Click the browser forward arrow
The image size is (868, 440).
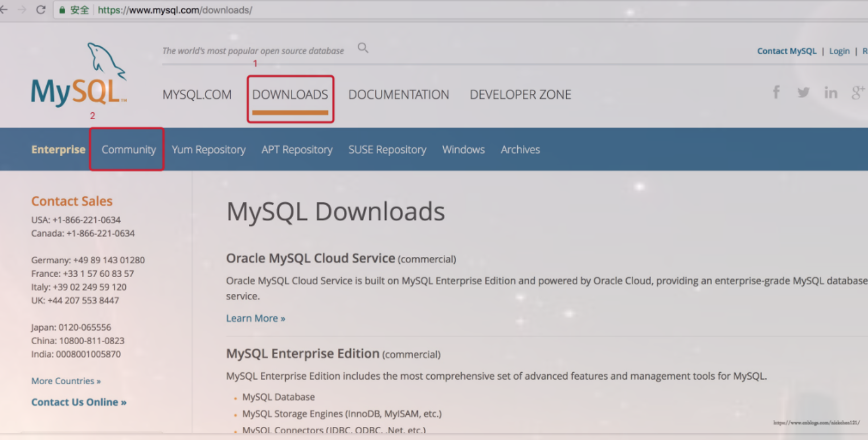(22, 10)
